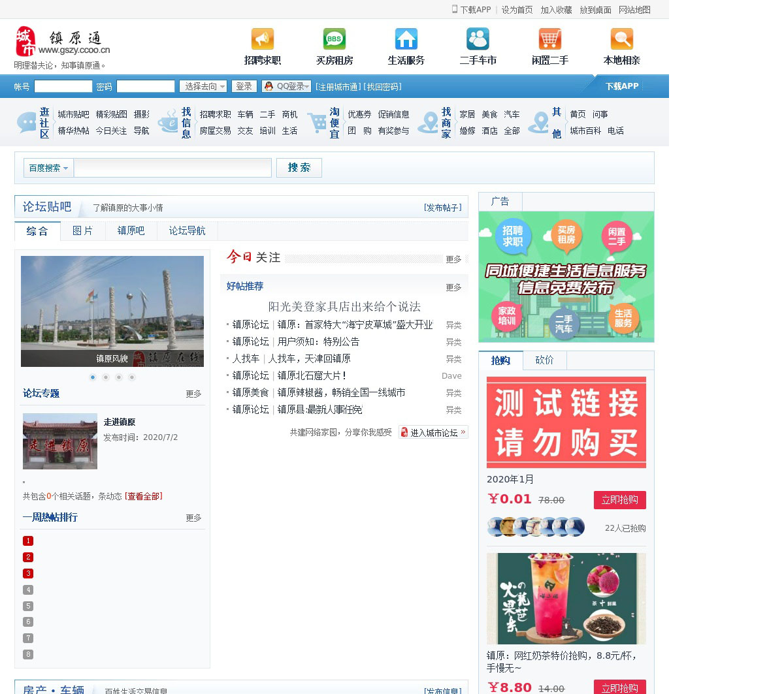Click the 闲置二手 bubble in the ad banner
This screenshot has width=784, height=694.
[617, 236]
